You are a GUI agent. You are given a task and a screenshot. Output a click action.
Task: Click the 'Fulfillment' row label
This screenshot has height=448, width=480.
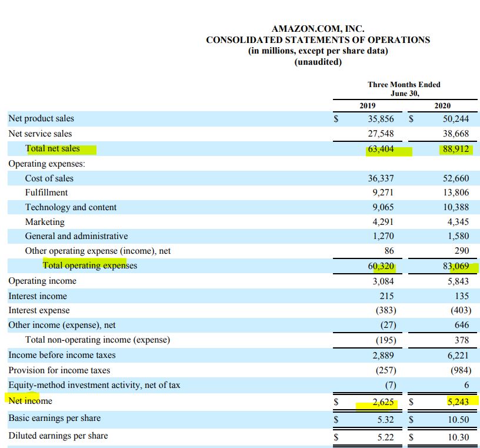coord(46,193)
